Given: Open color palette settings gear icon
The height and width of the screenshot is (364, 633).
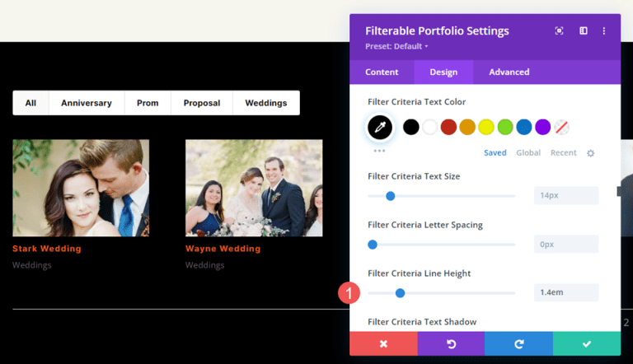Looking at the screenshot, I should point(590,153).
